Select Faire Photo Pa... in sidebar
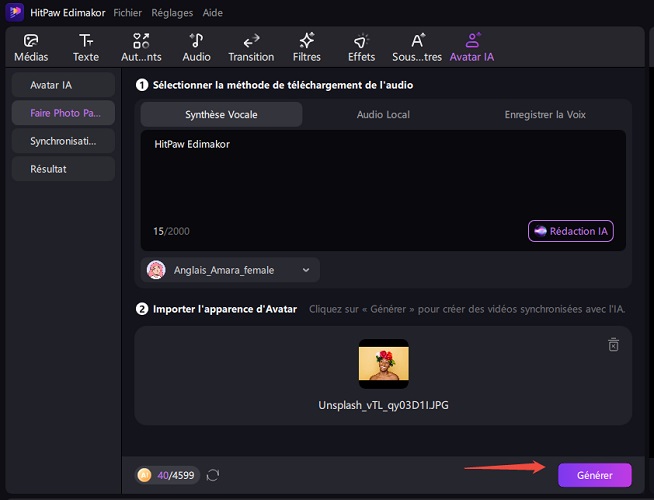Screen dimensions: 654x500 [x=63, y=113]
